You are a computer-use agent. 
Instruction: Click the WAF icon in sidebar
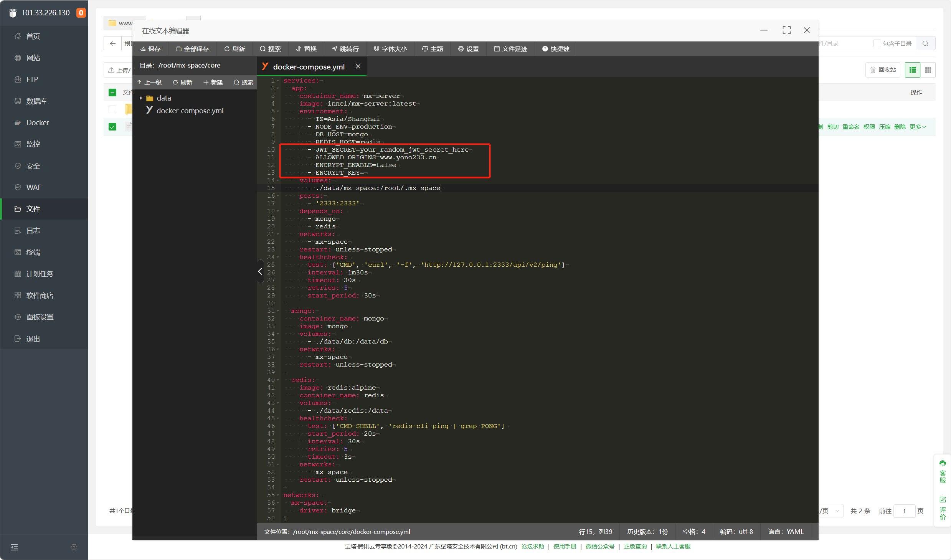click(18, 187)
